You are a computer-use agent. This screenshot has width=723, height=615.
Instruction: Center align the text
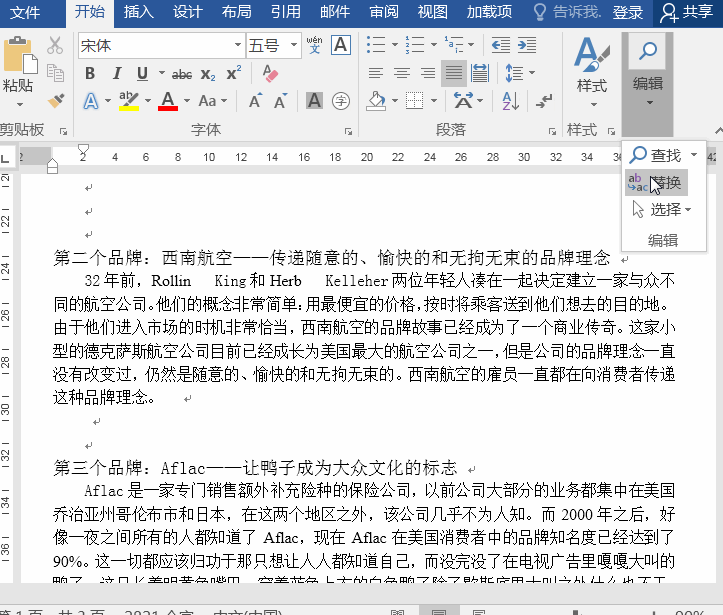(x=402, y=73)
